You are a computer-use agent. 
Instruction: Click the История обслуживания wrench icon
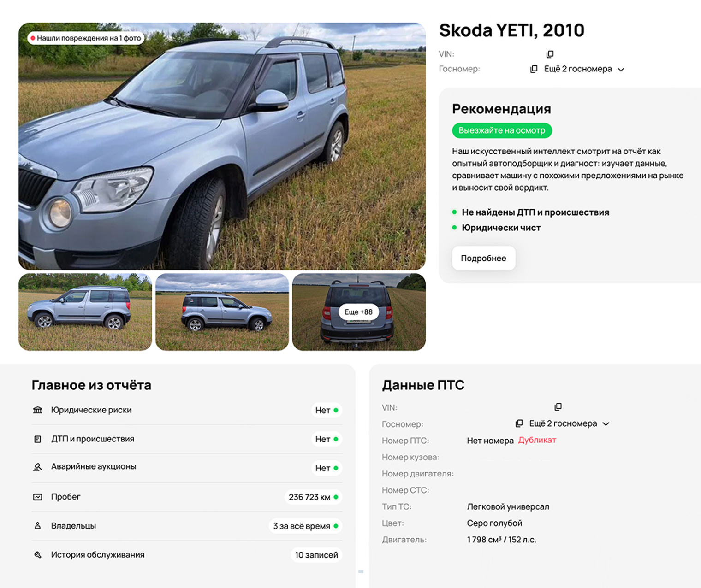point(38,555)
